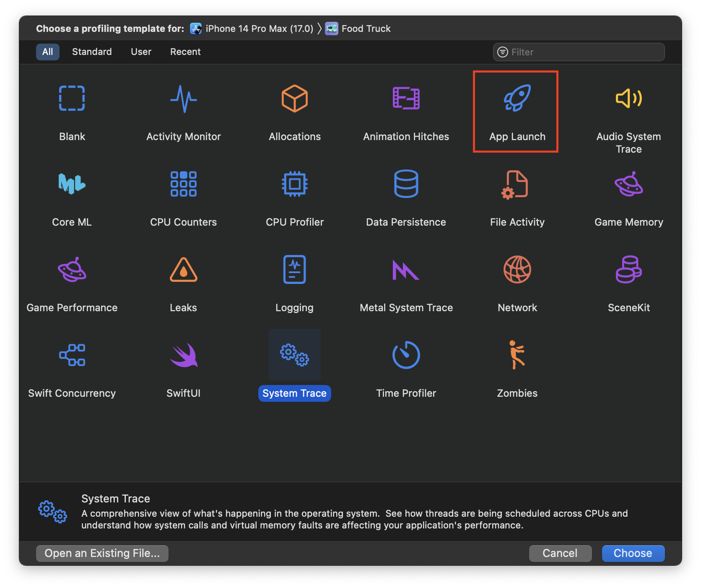
Task: Show the Recent templates tab
Action: (x=185, y=52)
